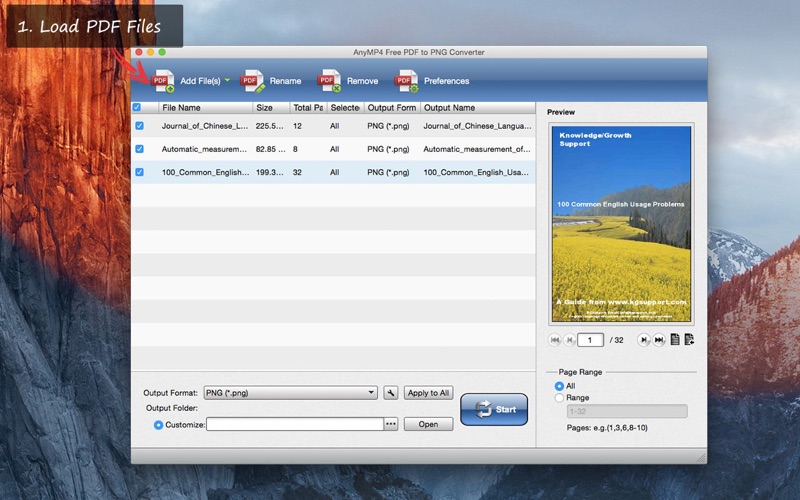Open the Add File(s) dropdown arrow
Image resolution: width=800 pixels, height=500 pixels.
(x=227, y=81)
